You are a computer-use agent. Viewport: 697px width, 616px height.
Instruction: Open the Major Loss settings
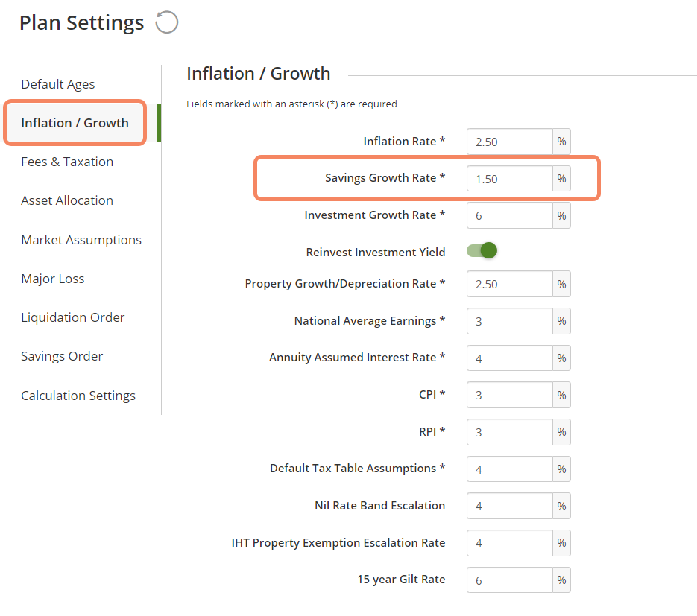(x=52, y=279)
